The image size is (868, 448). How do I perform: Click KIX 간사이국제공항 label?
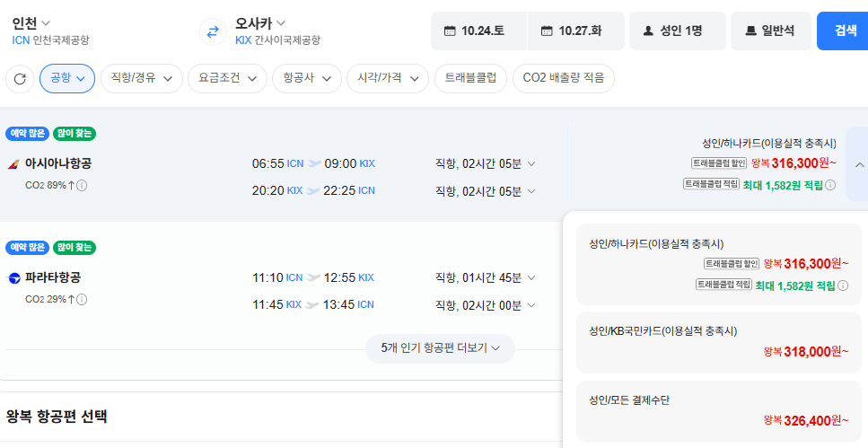(277, 40)
